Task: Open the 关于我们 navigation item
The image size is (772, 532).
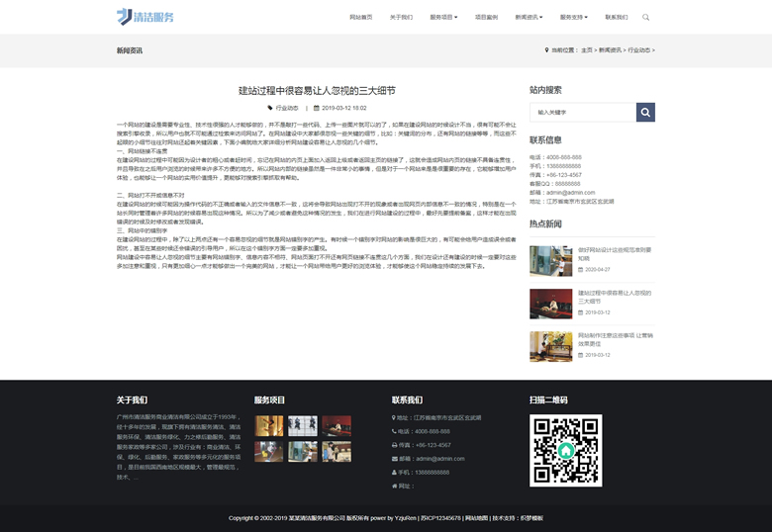Action: 401,17
